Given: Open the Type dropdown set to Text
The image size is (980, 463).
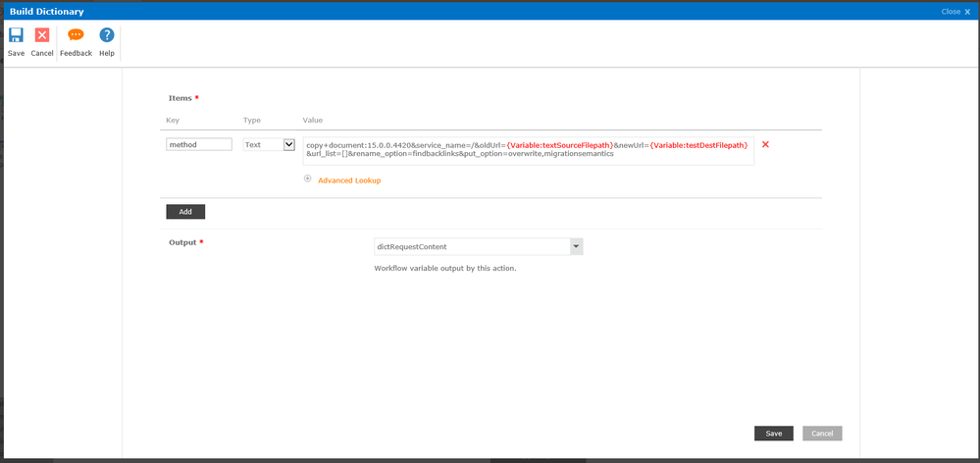Looking at the screenshot, I should 269,144.
